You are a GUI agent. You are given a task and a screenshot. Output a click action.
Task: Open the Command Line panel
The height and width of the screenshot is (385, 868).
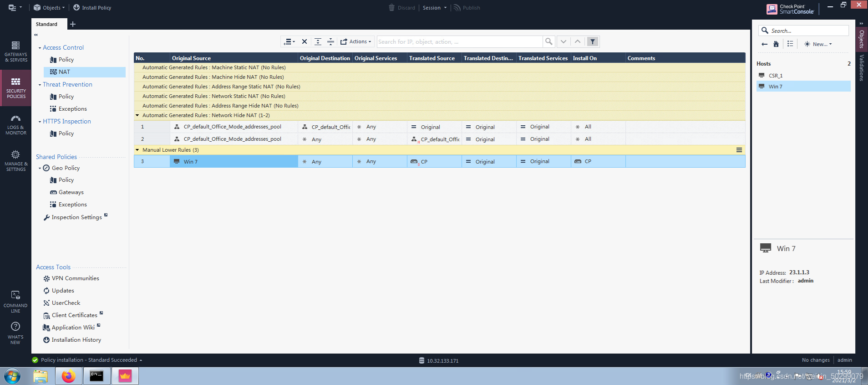[x=15, y=302]
